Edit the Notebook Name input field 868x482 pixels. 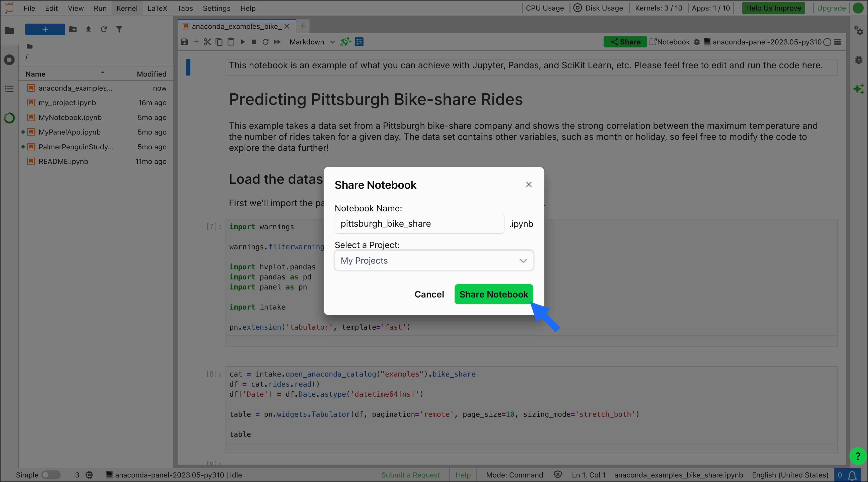[419, 224]
